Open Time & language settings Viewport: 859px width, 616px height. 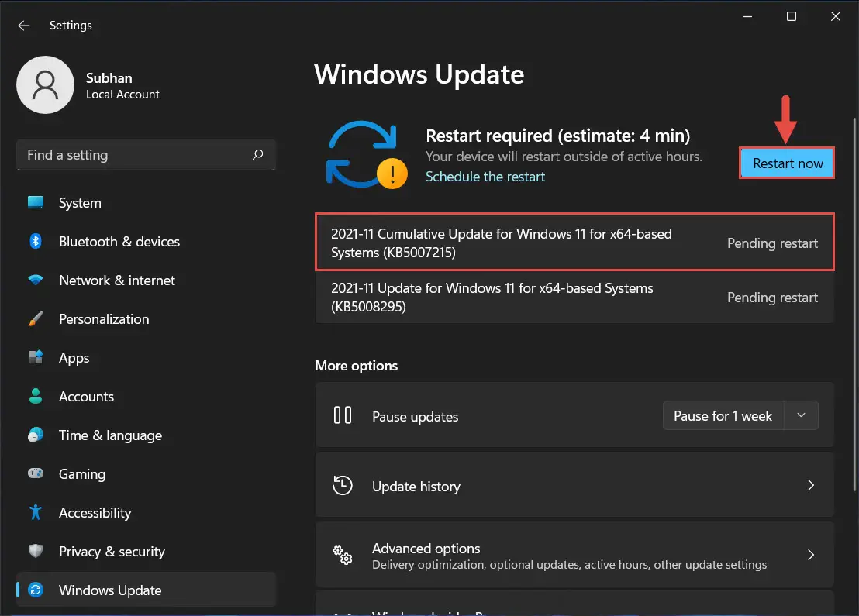pyautogui.click(x=146, y=435)
